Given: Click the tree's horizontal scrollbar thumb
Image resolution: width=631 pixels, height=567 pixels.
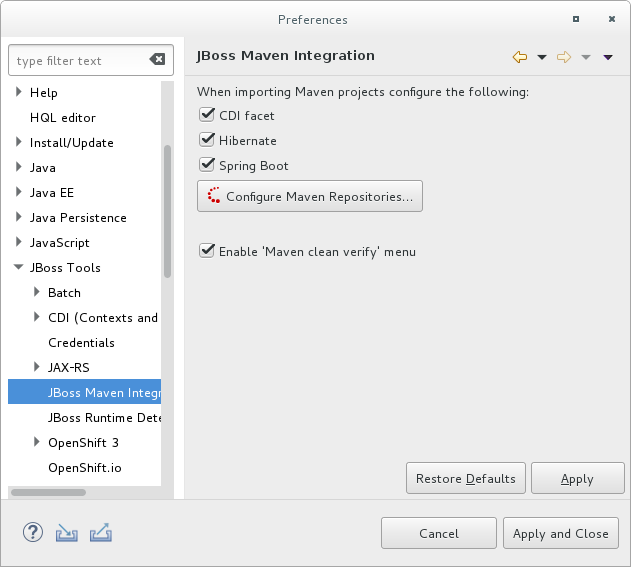Looking at the screenshot, I should point(48,492).
